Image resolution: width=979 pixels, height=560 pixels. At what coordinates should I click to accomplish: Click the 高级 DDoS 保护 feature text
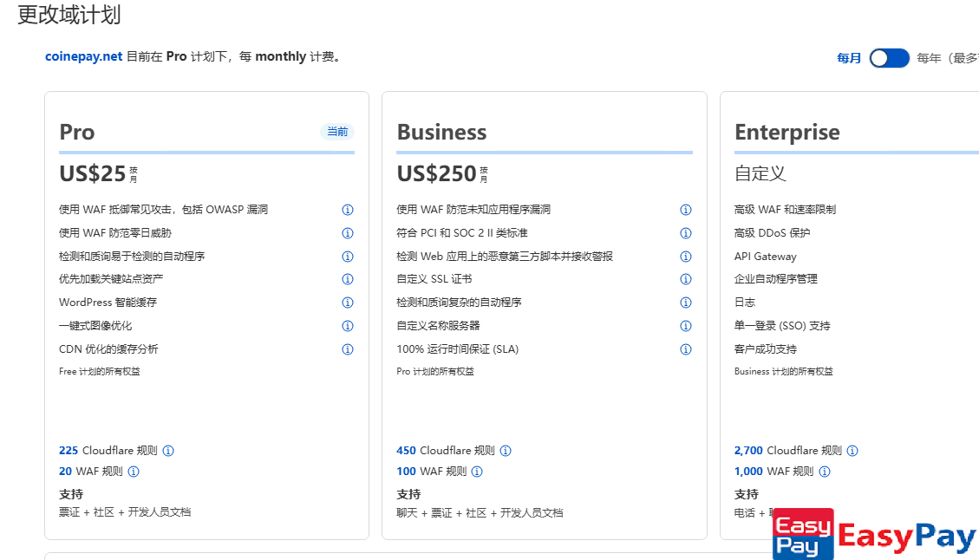pos(772,233)
